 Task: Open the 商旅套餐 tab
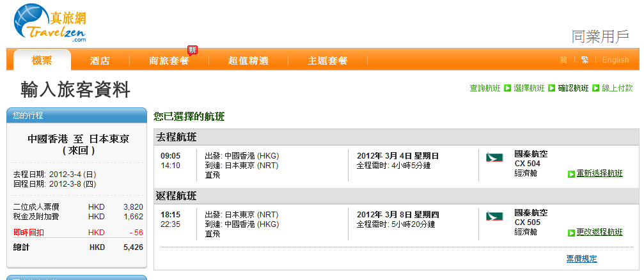click(x=169, y=61)
